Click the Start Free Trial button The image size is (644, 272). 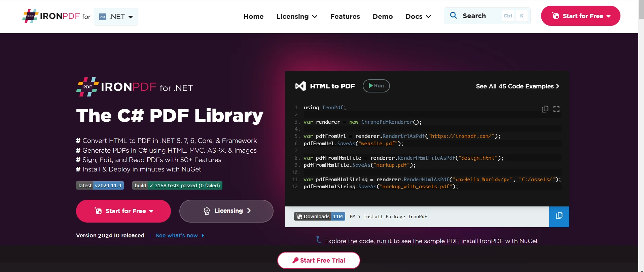coord(319,261)
